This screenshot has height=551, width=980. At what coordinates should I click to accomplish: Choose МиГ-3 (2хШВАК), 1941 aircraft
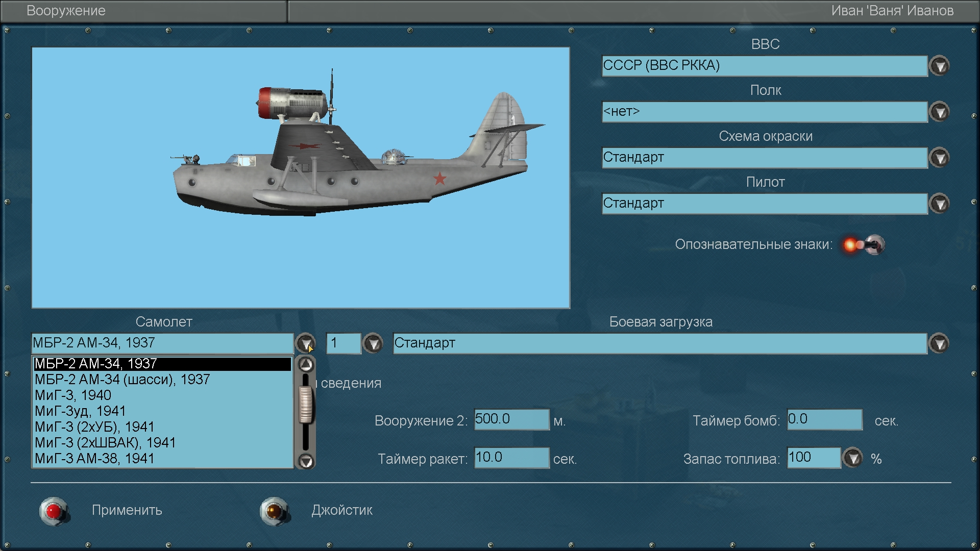tap(105, 443)
